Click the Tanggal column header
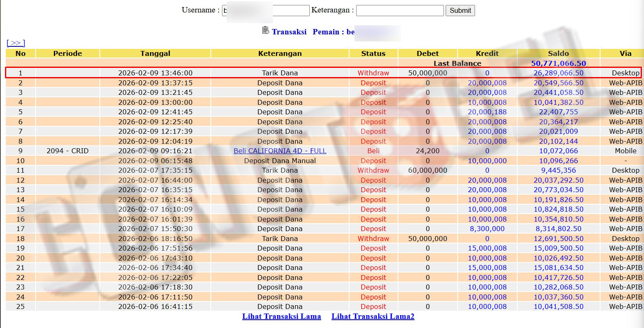The height and width of the screenshot is (328, 644). [x=155, y=53]
